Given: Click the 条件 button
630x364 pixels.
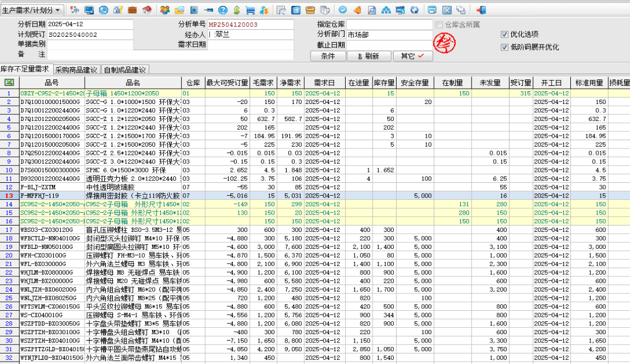Looking at the screenshot, I should click(328, 56).
